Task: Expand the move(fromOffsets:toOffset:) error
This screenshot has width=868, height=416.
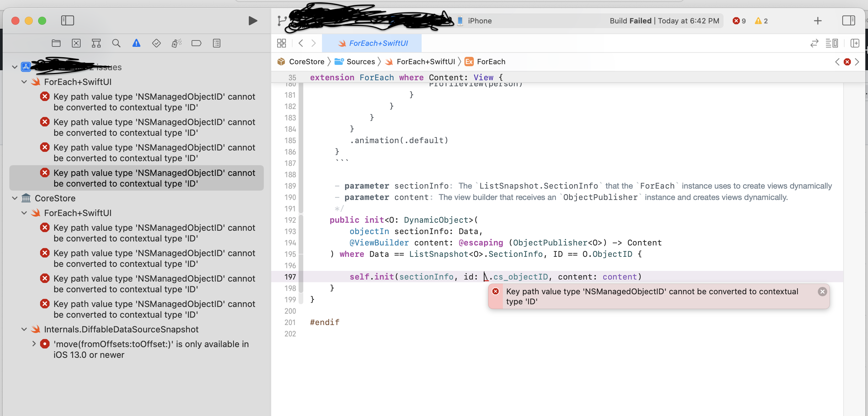Action: click(34, 344)
